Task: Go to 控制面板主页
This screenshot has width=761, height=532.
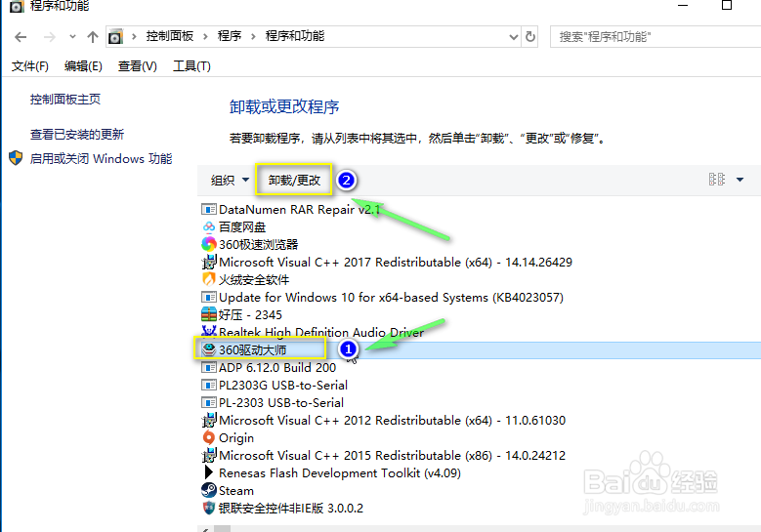Action: pyautogui.click(x=65, y=100)
